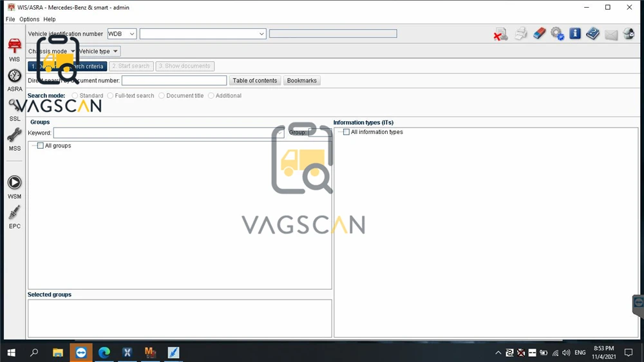This screenshot has height=362, width=644.
Task: Click the volume icon in system tray
Action: click(x=566, y=352)
